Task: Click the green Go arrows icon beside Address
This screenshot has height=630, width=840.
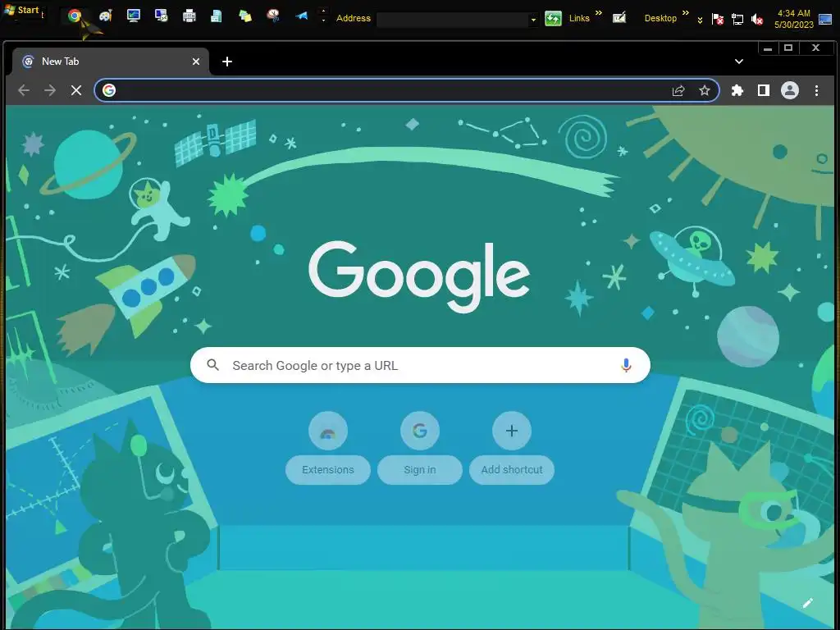Action: (x=553, y=18)
